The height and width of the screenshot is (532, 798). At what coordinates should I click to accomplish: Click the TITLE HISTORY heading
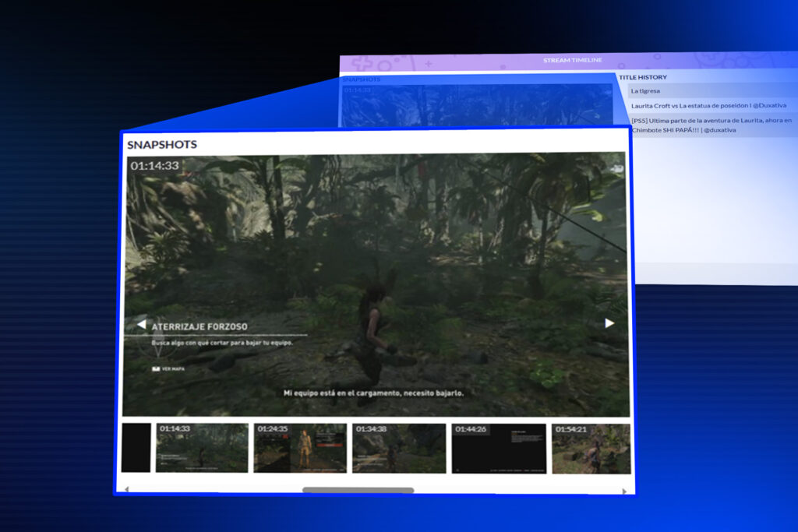point(643,77)
